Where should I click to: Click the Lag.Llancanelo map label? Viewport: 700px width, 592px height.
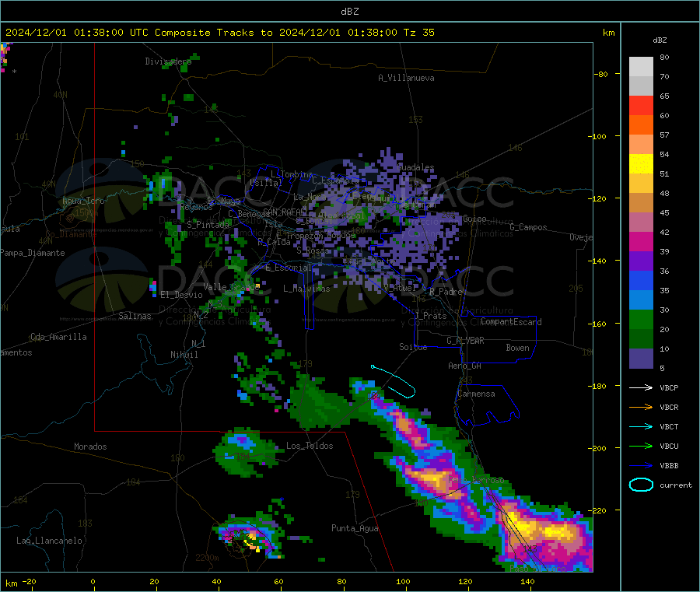click(x=49, y=541)
